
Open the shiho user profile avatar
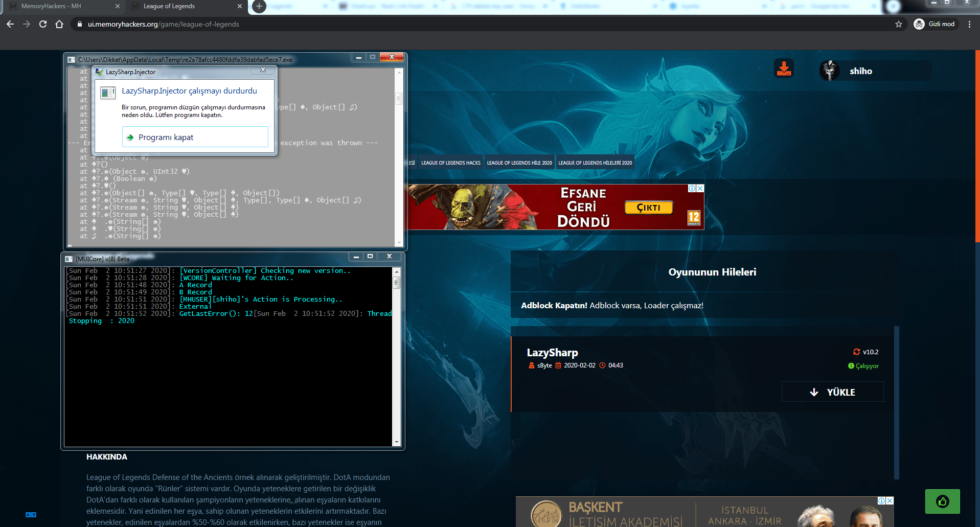[x=830, y=71]
